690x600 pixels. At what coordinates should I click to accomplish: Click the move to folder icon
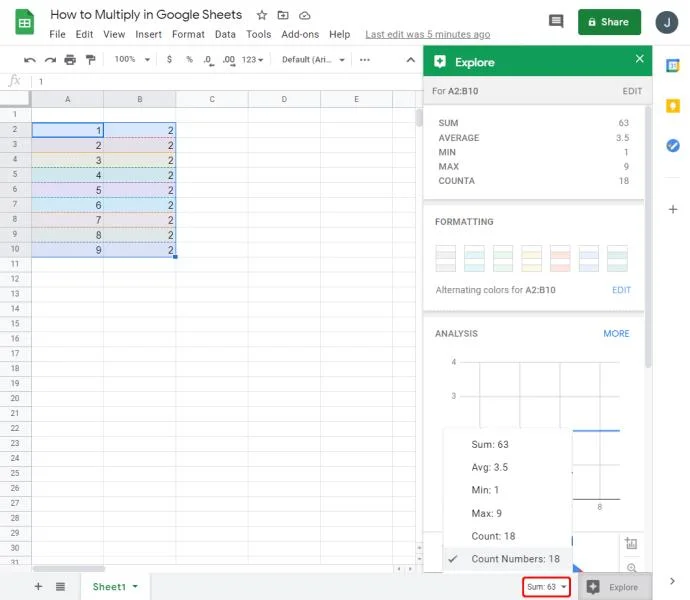283,15
